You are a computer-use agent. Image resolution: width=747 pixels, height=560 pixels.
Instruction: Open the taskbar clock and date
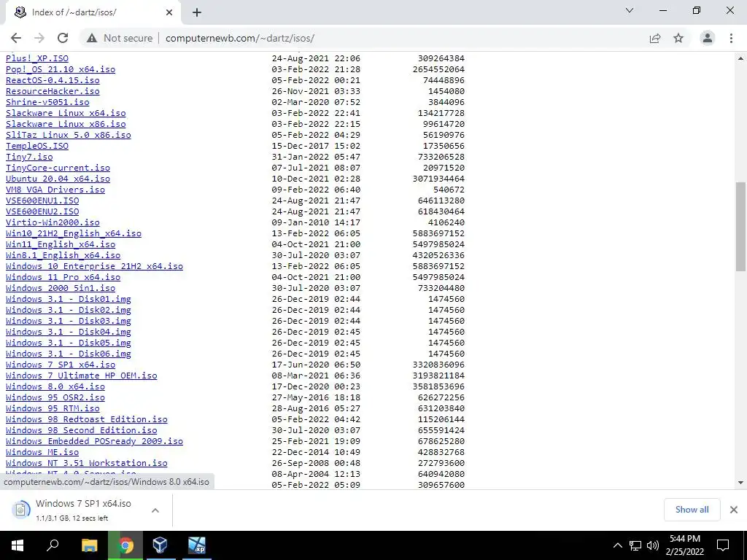click(x=684, y=545)
